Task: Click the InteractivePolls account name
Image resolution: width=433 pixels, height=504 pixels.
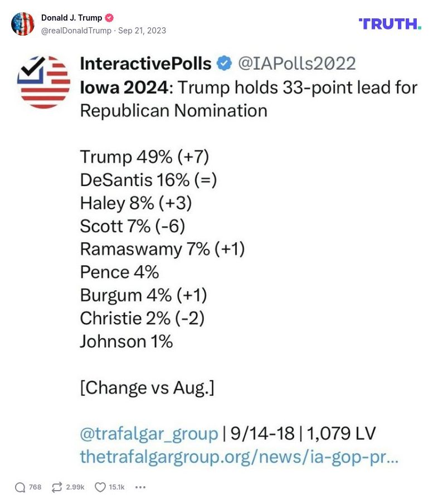Action: tap(145, 63)
